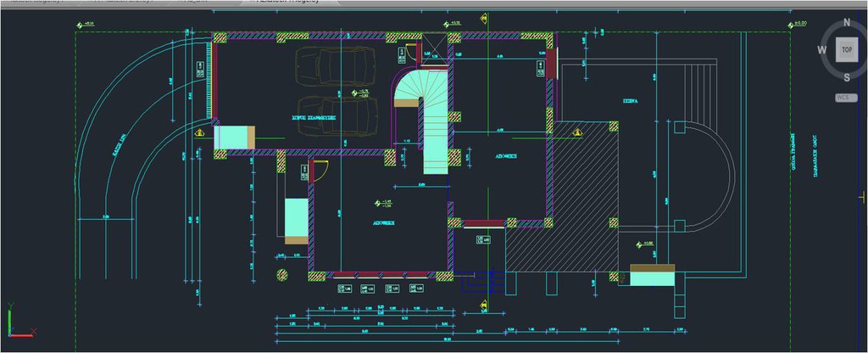Select the upper car block in garage
This screenshot has height=353, width=868.
coord(334,66)
